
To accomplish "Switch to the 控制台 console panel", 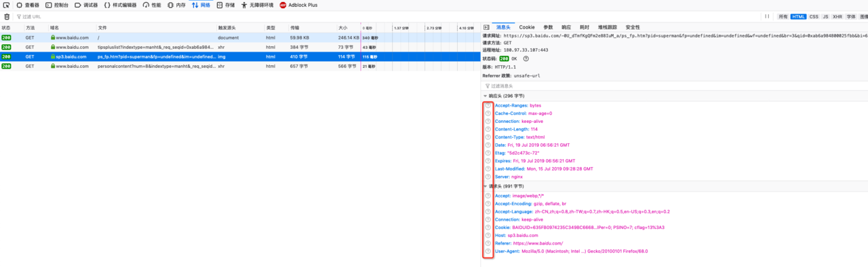I will 57,5.
